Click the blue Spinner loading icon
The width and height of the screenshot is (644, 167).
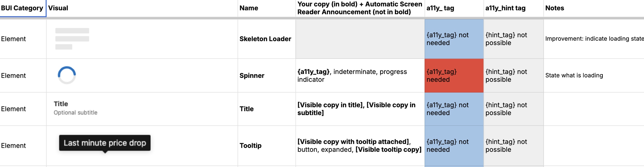pos(67,75)
